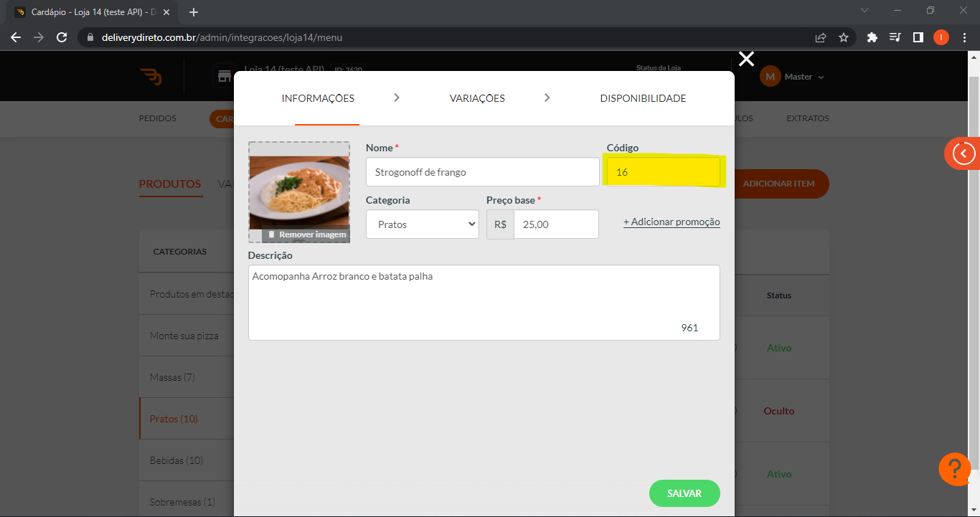Screen dimensions: 980x517
Task: Click the Status column header
Action: click(779, 295)
